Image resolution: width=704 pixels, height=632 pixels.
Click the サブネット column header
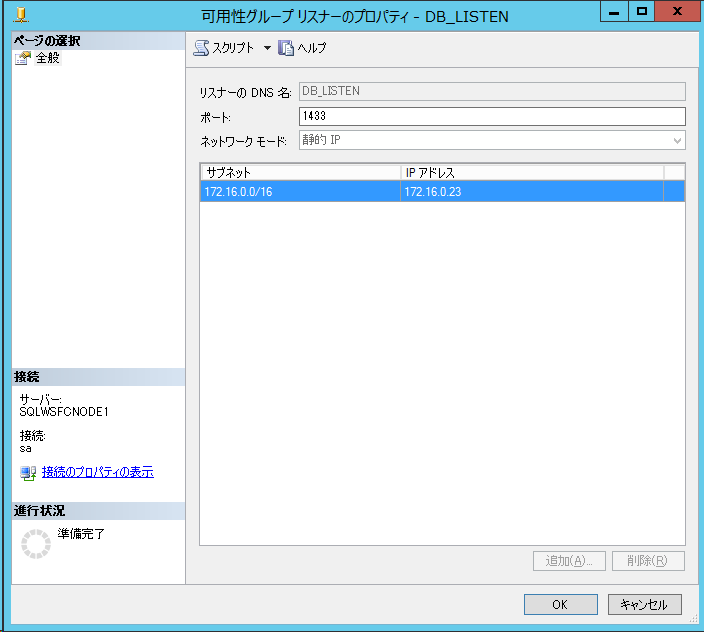pyautogui.click(x=299, y=172)
